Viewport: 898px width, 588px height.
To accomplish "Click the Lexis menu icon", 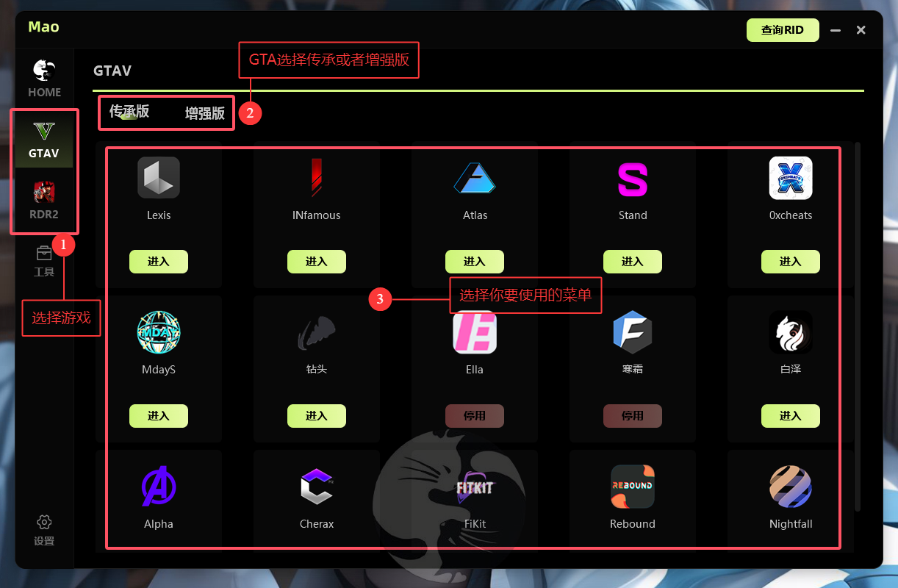I will [159, 177].
